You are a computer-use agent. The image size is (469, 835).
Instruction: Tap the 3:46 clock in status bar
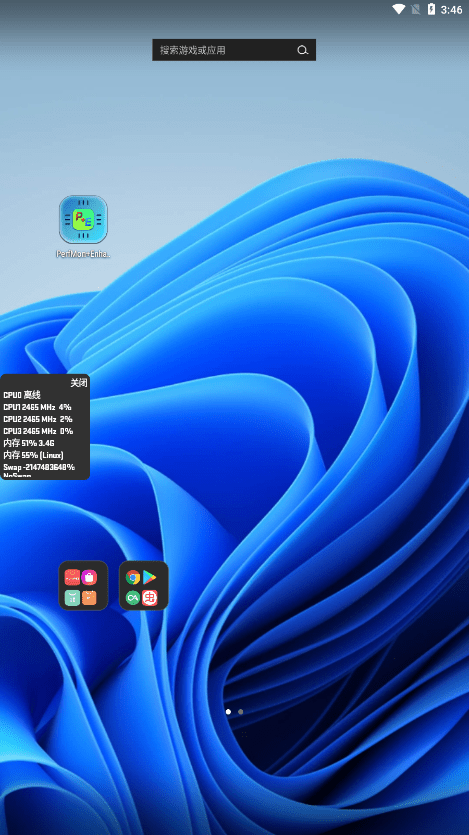click(451, 10)
